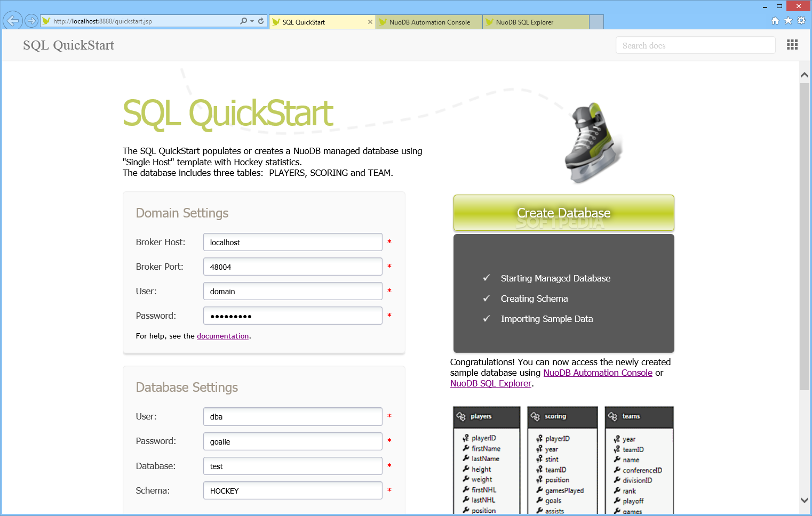Viewport: 812px width, 516px height.
Task: Click 'Creating Schema' status text
Action: point(534,299)
